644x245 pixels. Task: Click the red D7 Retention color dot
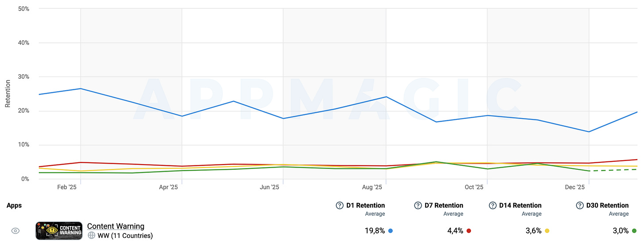(x=469, y=231)
